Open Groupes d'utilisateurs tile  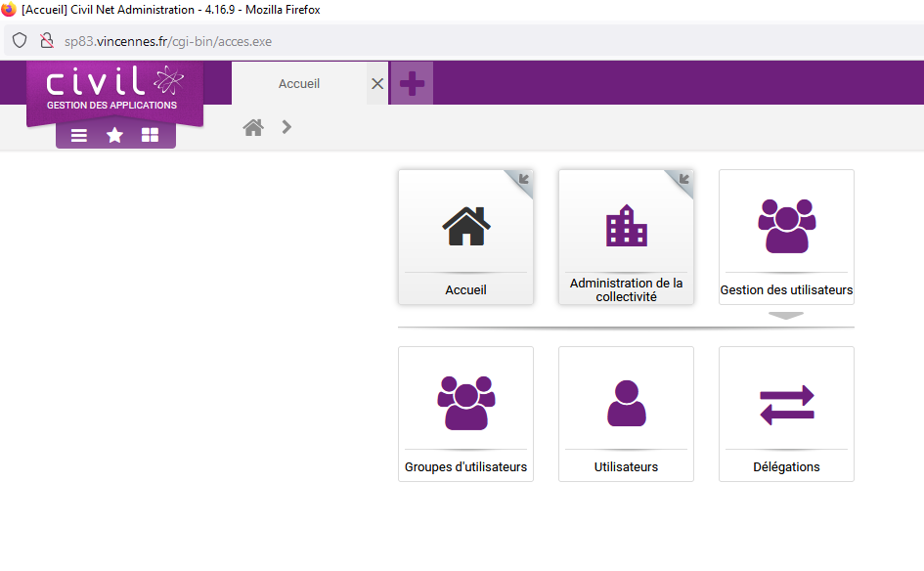pos(465,414)
